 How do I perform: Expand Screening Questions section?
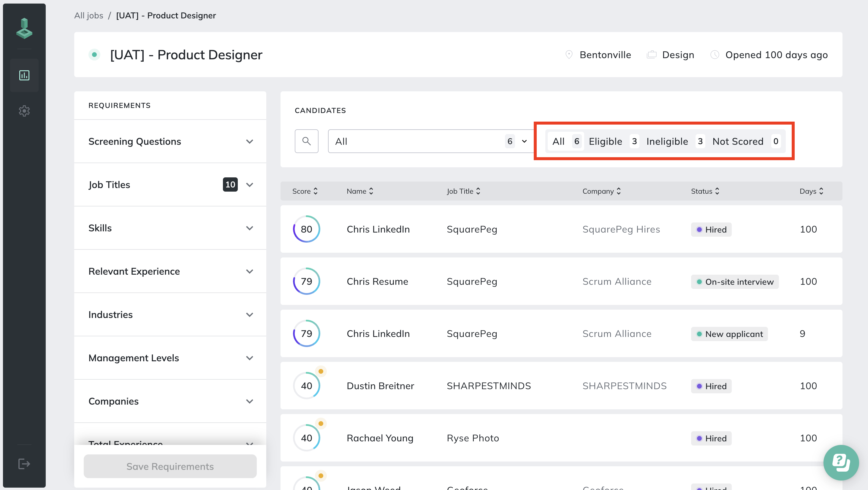[170, 141]
